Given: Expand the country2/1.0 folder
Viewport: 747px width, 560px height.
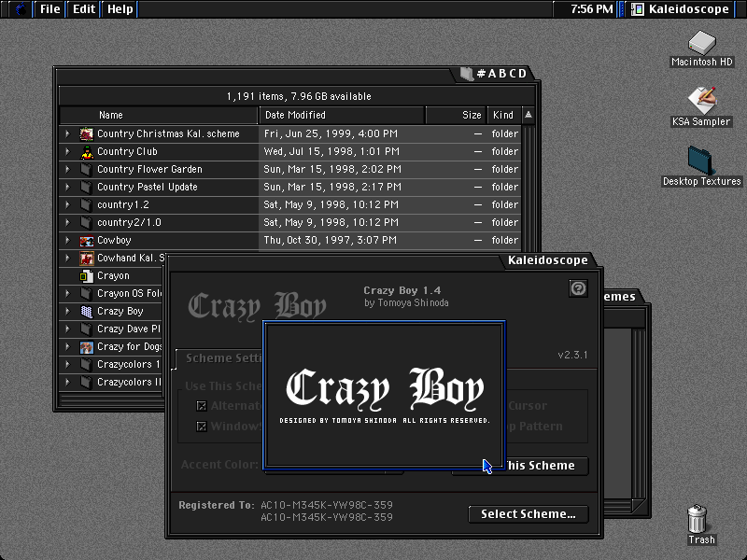Looking at the screenshot, I should click(67, 222).
